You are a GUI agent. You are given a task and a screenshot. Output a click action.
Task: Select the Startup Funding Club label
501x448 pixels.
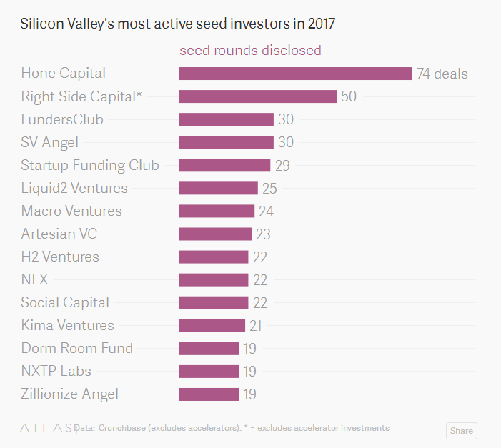(90, 165)
